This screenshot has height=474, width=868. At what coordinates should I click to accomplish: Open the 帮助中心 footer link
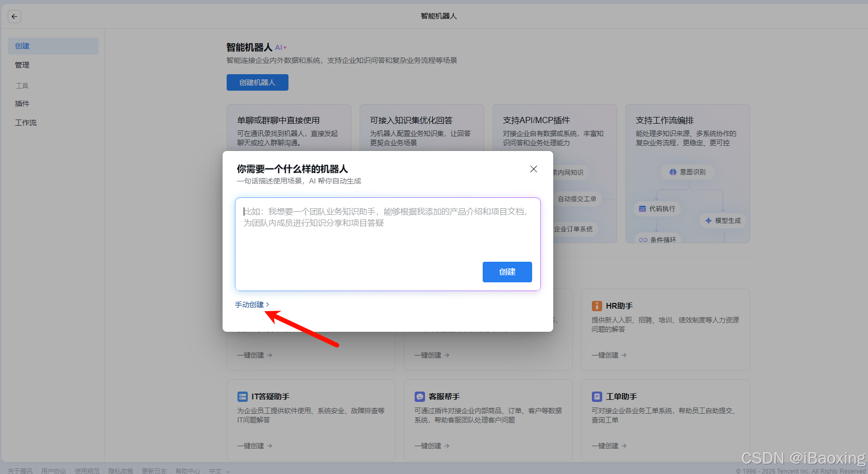[x=188, y=470]
